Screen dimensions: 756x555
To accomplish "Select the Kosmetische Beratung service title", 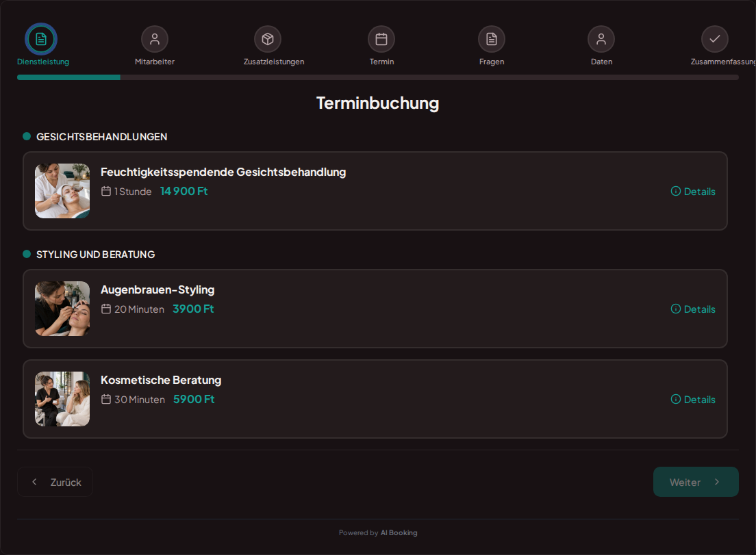I will coord(161,380).
